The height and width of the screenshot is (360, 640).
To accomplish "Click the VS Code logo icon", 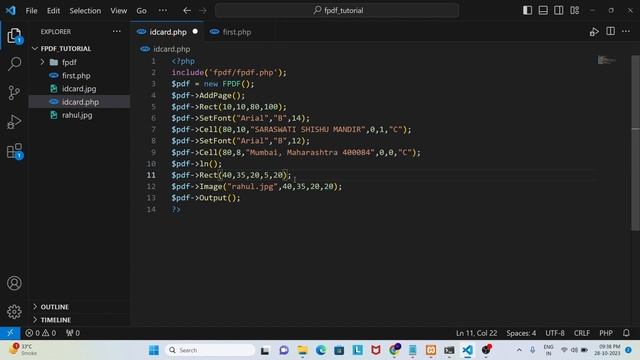I will 11,10.
